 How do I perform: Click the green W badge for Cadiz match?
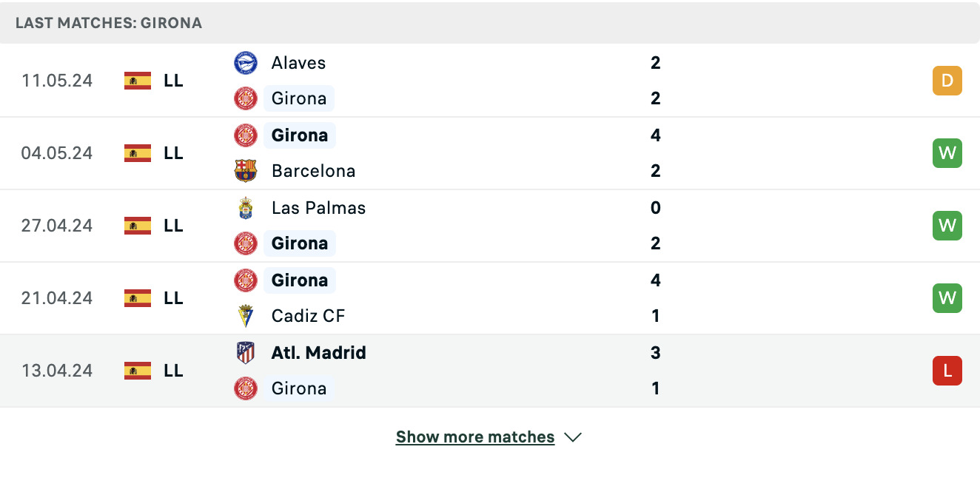[947, 298]
